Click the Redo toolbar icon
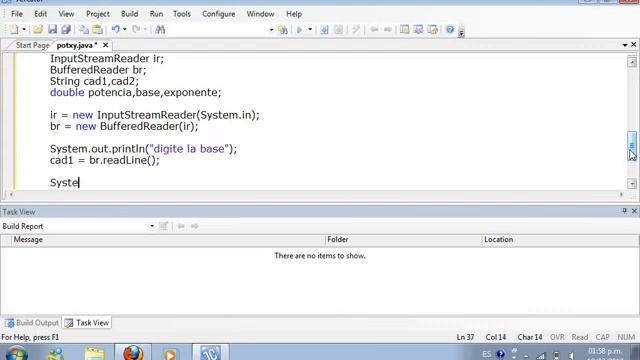The image size is (640, 360). click(136, 29)
